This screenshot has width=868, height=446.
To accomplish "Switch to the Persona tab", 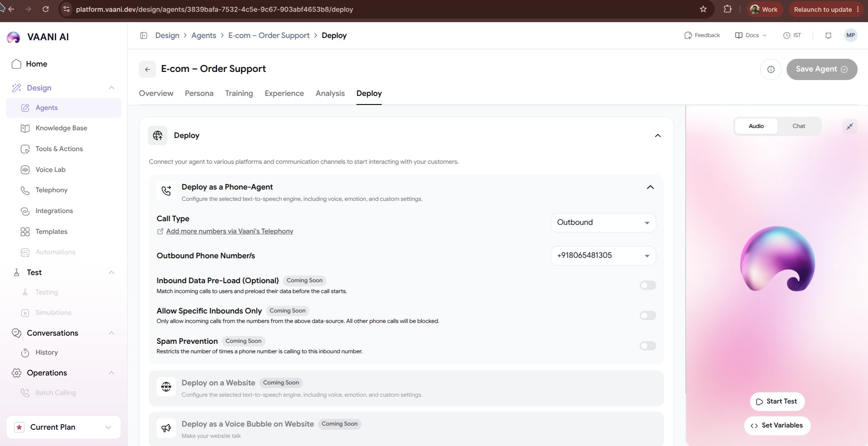I will (x=199, y=93).
